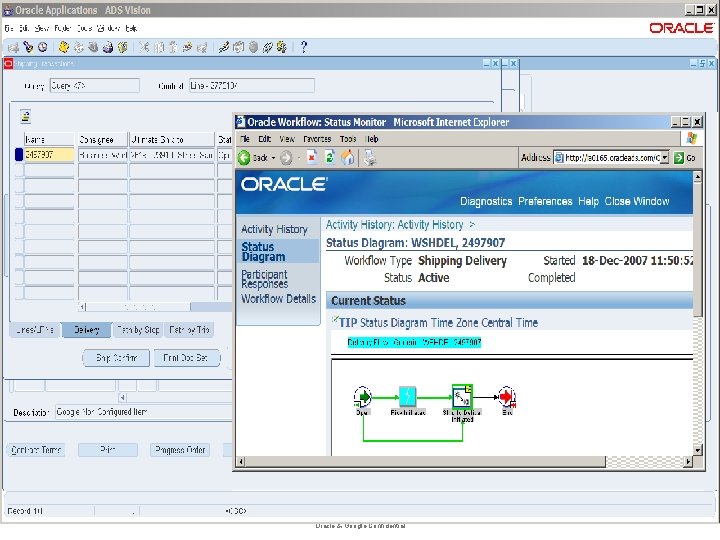Click the green Refresh page icon

[x=330, y=158]
